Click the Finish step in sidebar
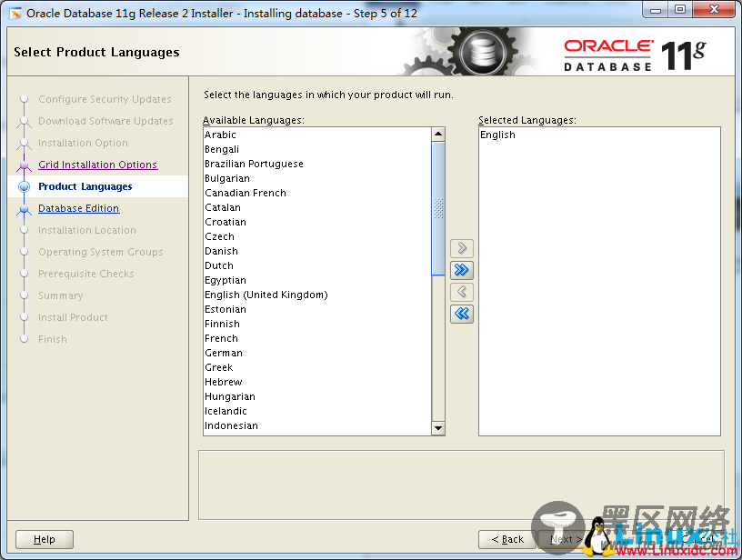This screenshot has height=560, width=742. tap(53, 339)
